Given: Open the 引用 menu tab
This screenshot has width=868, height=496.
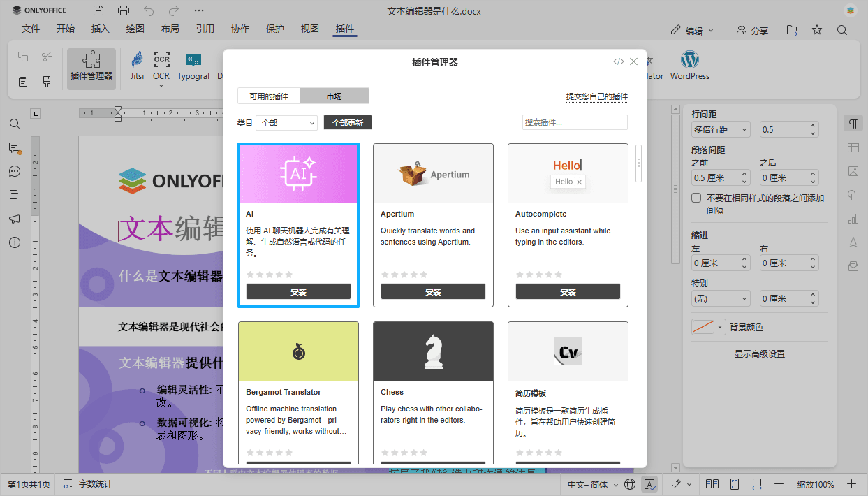Looking at the screenshot, I should (205, 29).
